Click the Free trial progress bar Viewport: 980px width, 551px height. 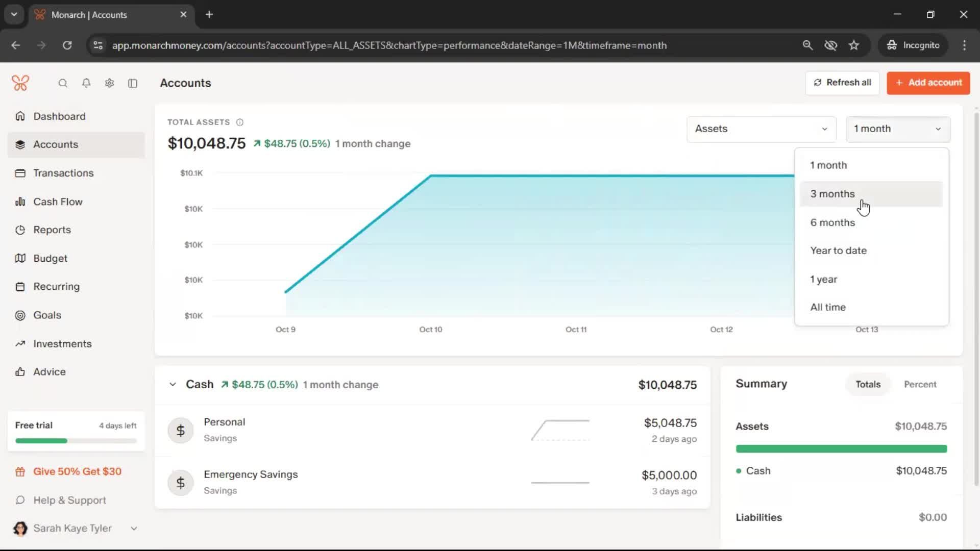pos(76,441)
